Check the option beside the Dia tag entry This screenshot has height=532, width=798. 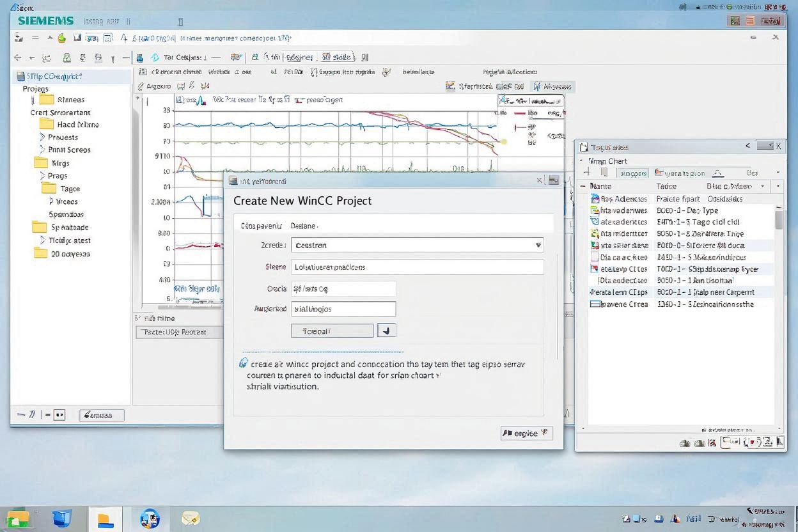(596, 257)
